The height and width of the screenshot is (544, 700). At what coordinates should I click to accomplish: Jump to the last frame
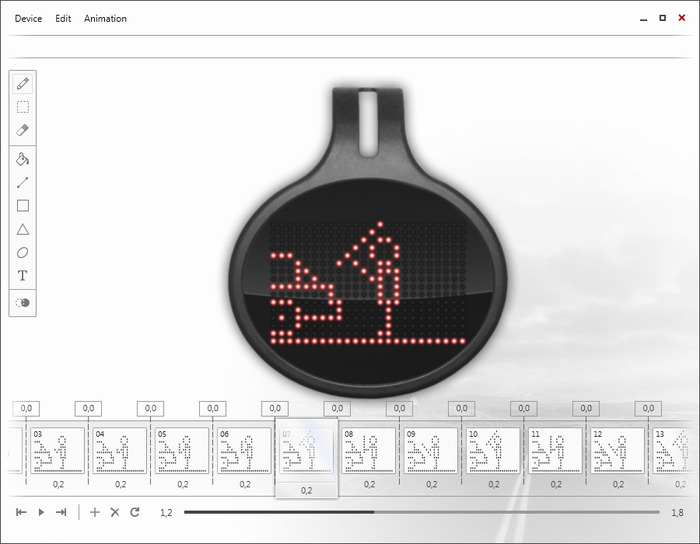coord(61,512)
